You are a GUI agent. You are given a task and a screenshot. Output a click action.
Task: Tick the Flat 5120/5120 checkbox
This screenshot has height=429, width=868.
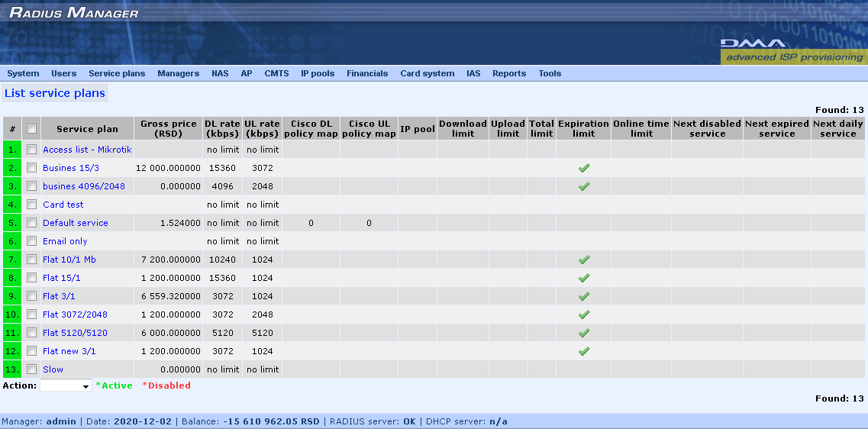[31, 332]
